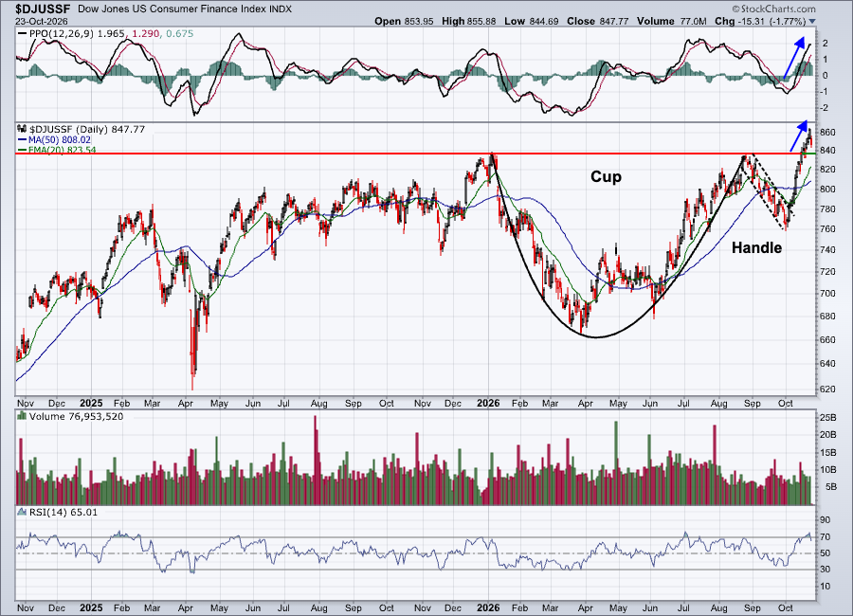Click the Handle annotation label
The height and width of the screenshot is (616, 853).
[756, 247]
